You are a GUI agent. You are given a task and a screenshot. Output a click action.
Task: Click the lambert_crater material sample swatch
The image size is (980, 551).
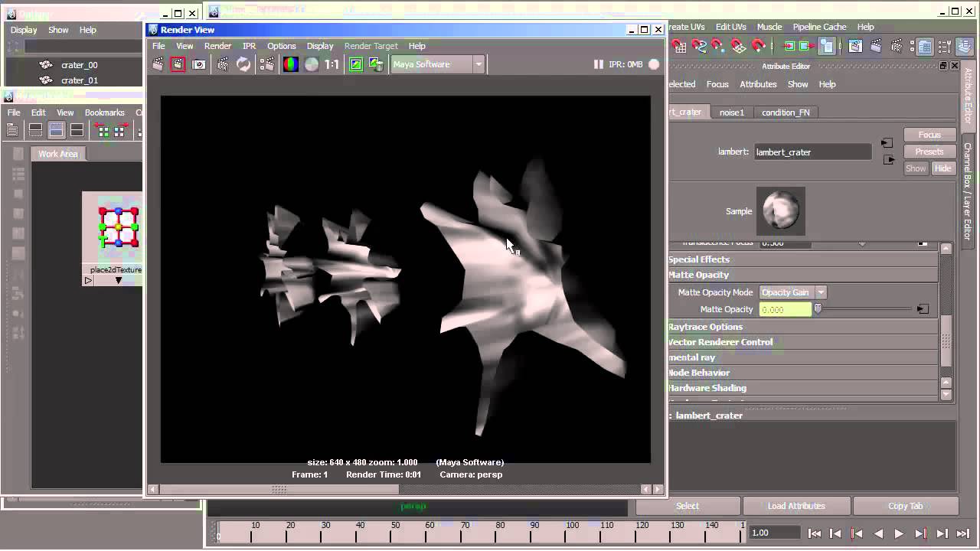780,210
